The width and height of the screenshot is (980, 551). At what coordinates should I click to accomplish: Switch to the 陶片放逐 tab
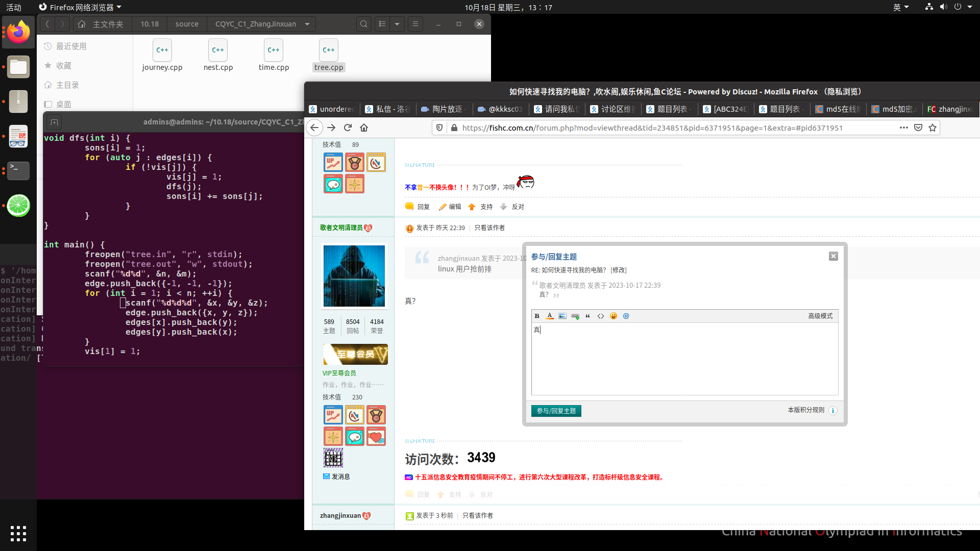pyautogui.click(x=444, y=109)
